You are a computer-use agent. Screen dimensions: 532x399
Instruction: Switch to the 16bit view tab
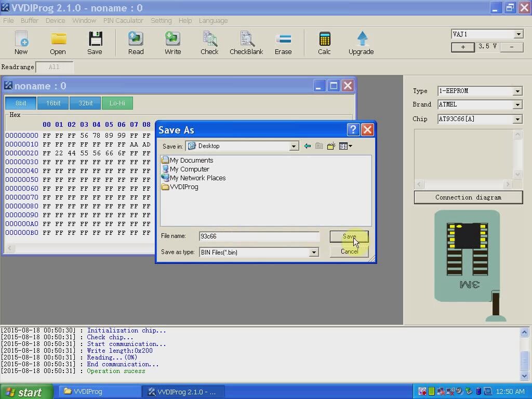pyautogui.click(x=52, y=103)
